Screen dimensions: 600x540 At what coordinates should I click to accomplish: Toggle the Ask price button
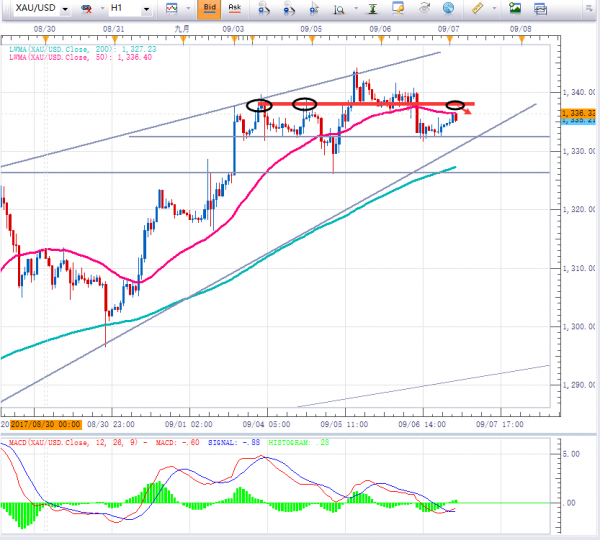pos(235,8)
